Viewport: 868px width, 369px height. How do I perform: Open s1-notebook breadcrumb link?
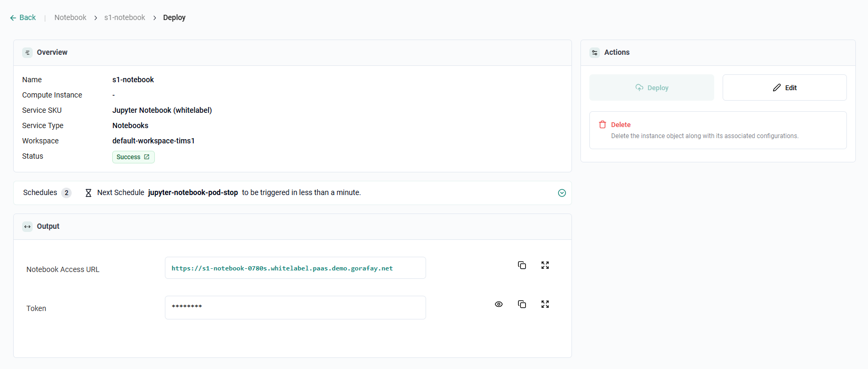(x=124, y=17)
